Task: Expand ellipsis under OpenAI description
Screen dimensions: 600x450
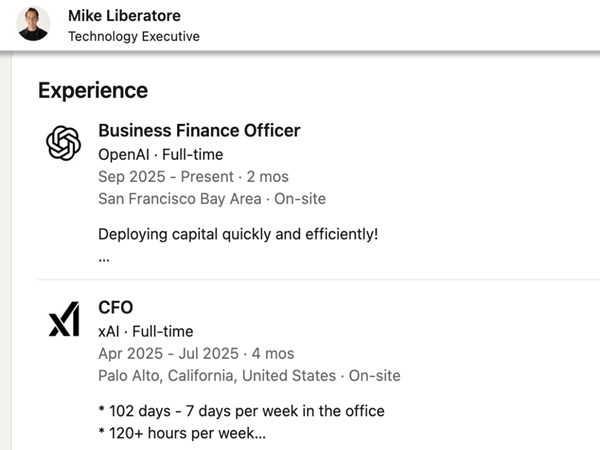Action: (x=104, y=256)
